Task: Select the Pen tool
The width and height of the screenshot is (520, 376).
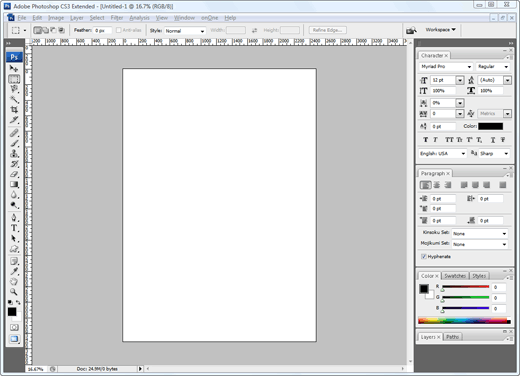Action: tap(14, 218)
